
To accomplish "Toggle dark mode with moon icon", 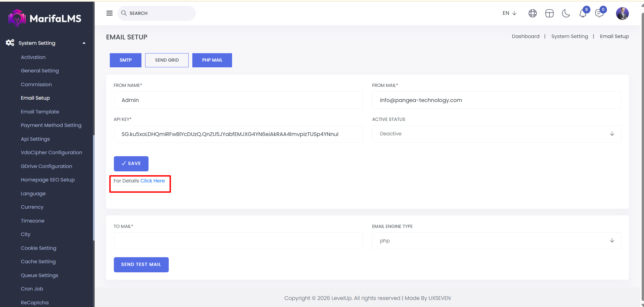I will point(566,13).
